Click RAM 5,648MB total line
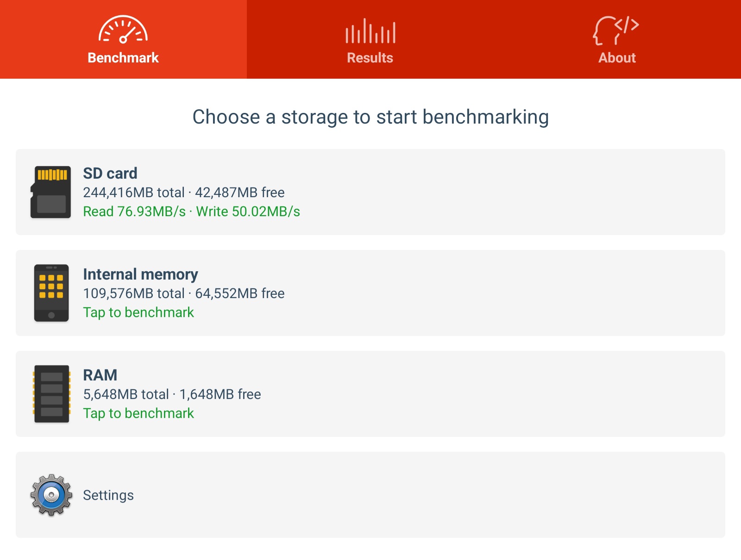This screenshot has width=741, height=560. 172,394
